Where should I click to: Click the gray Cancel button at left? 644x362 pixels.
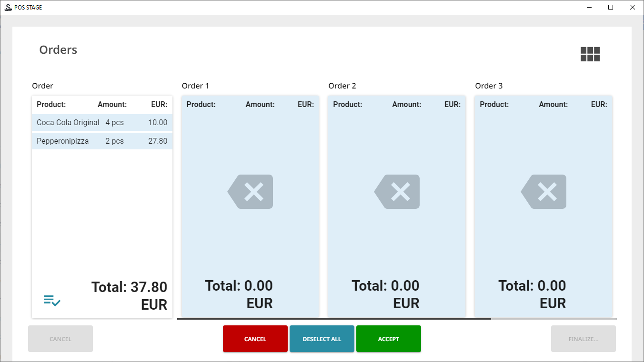(x=60, y=339)
